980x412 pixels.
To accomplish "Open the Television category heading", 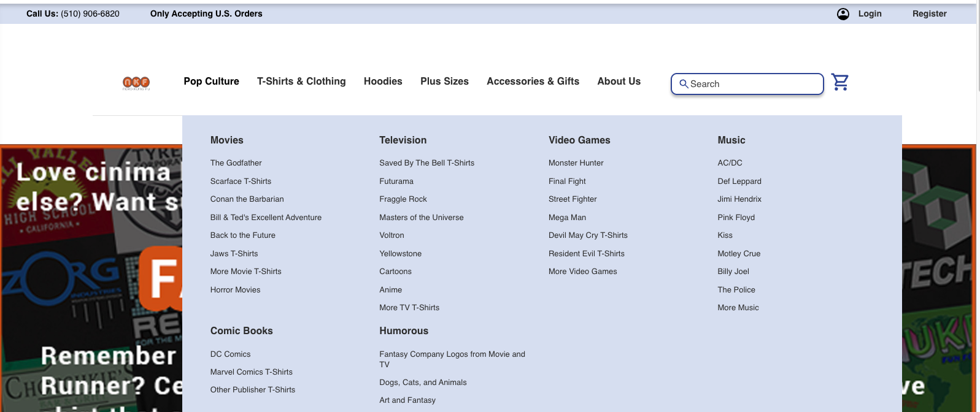I will click(x=403, y=140).
